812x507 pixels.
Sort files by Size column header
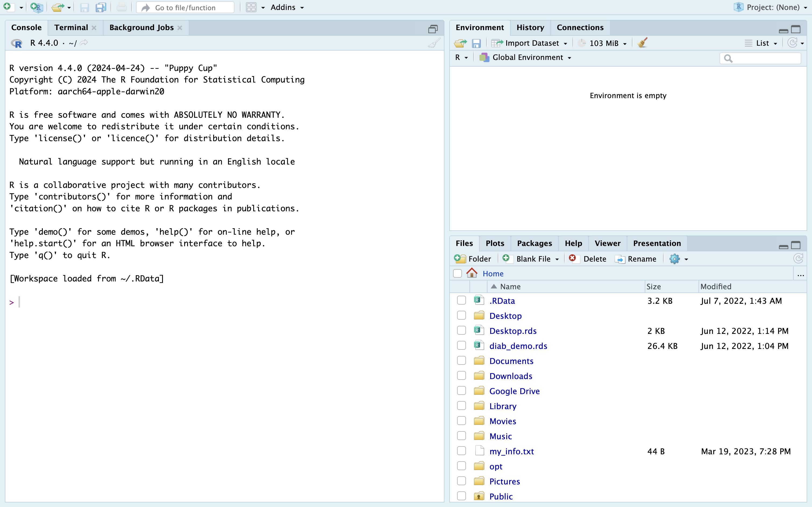(671, 286)
